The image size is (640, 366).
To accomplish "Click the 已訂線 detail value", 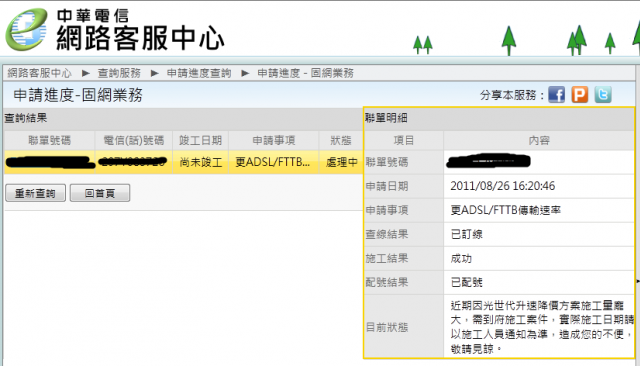I will [x=467, y=234].
